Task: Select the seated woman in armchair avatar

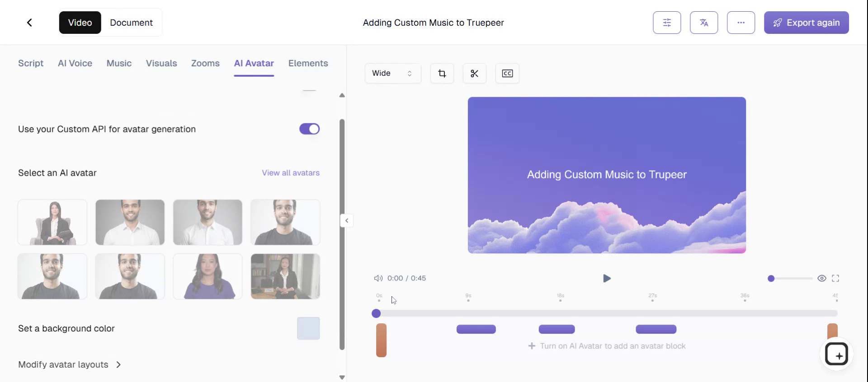Action: (x=52, y=222)
